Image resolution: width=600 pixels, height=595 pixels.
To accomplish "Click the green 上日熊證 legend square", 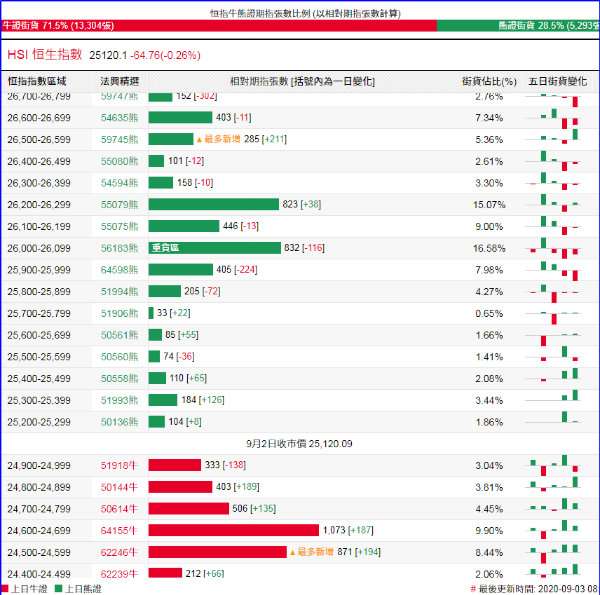I will pyautogui.click(x=59, y=588).
